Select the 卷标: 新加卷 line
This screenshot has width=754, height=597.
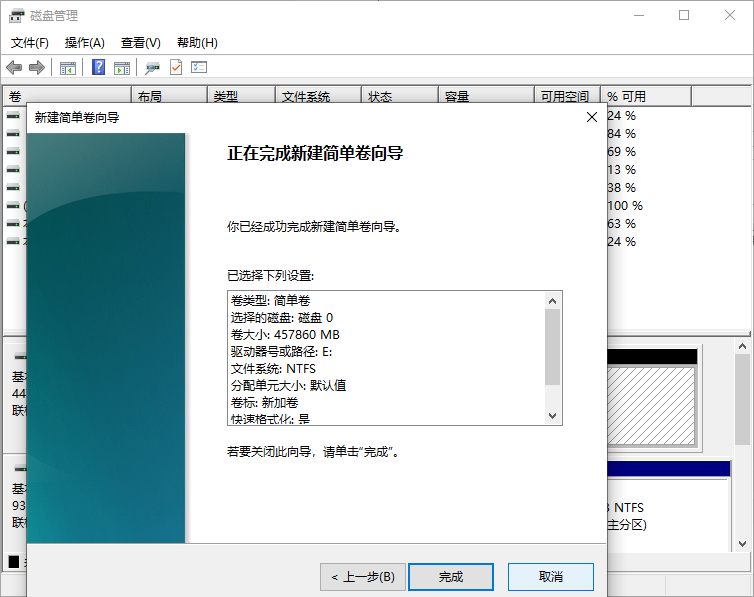click(264, 403)
